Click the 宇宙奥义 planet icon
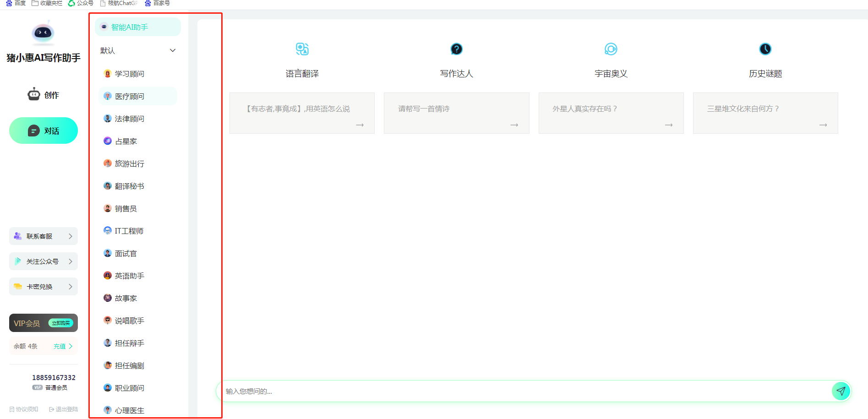868x419 pixels. point(611,49)
